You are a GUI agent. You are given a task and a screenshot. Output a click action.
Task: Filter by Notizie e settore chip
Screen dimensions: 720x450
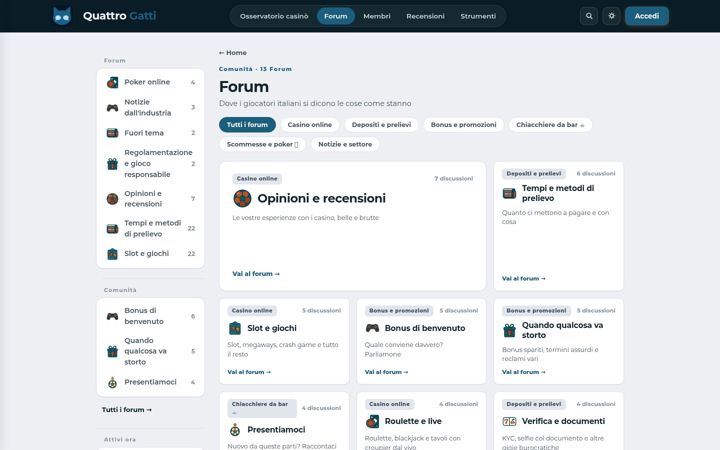click(x=345, y=144)
